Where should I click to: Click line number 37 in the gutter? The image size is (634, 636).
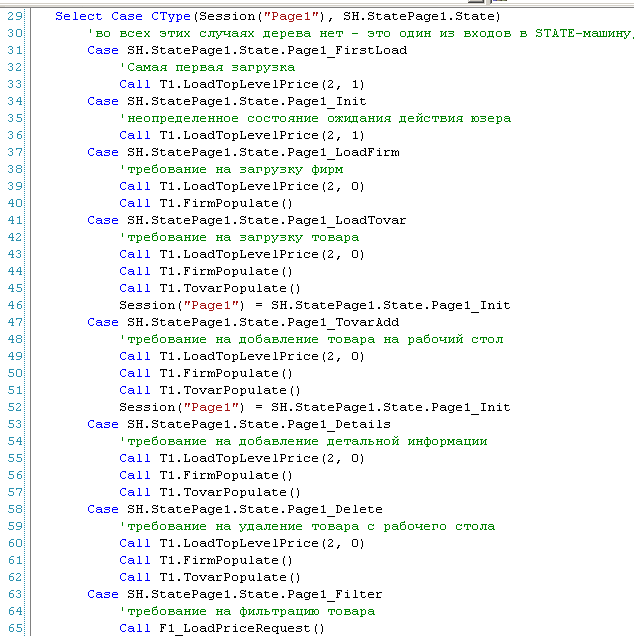pyautogui.click(x=15, y=153)
